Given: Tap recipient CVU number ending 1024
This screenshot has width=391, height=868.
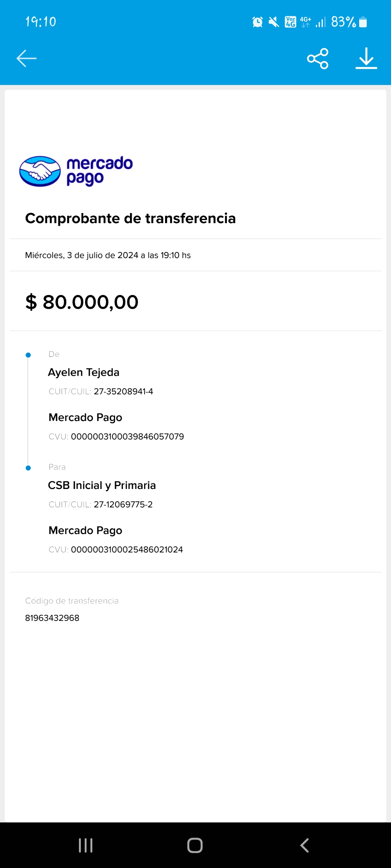Looking at the screenshot, I should [127, 549].
